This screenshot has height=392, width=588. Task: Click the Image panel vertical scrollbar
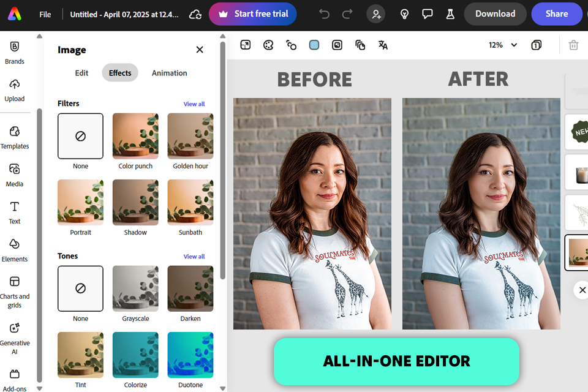[x=223, y=160]
